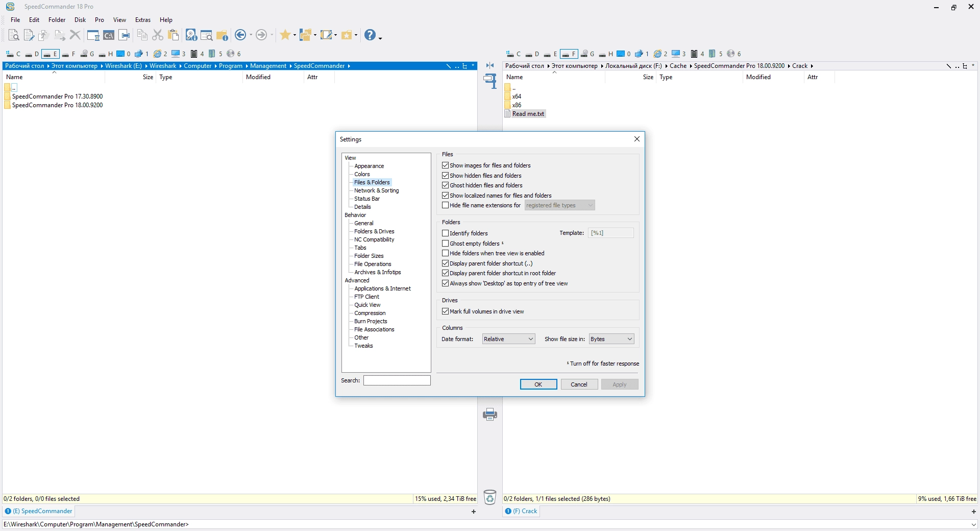Select File Associations in settings tree
Image resolution: width=980 pixels, height=531 pixels.
click(374, 329)
